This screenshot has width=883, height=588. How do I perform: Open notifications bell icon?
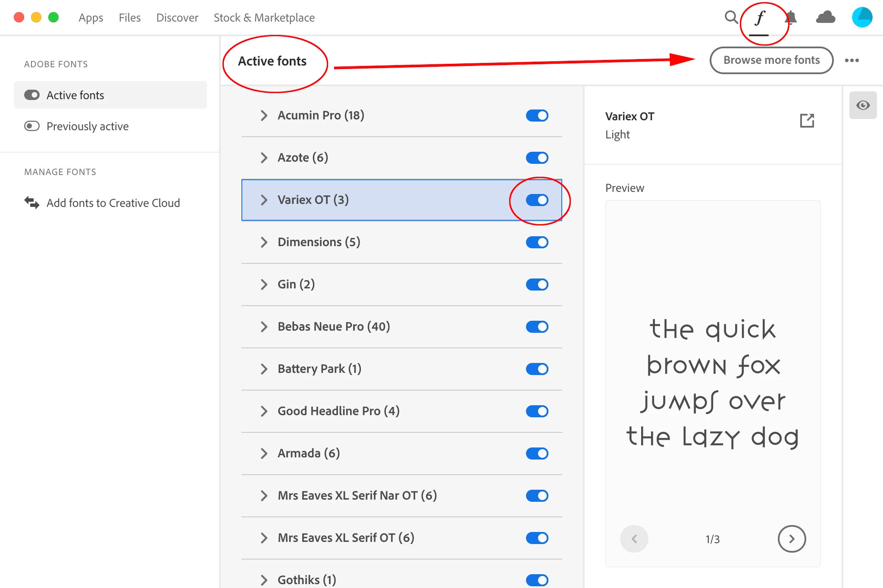[x=791, y=18]
